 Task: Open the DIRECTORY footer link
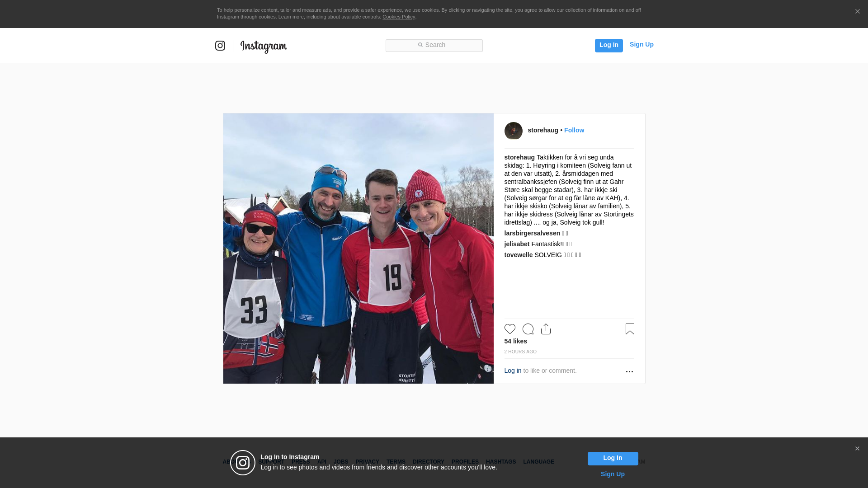pyautogui.click(x=429, y=462)
